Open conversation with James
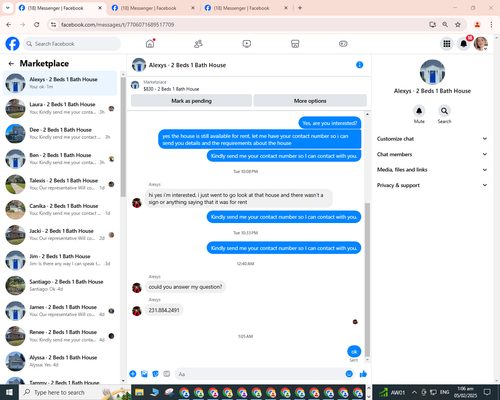The image size is (500, 400). tap(60, 311)
